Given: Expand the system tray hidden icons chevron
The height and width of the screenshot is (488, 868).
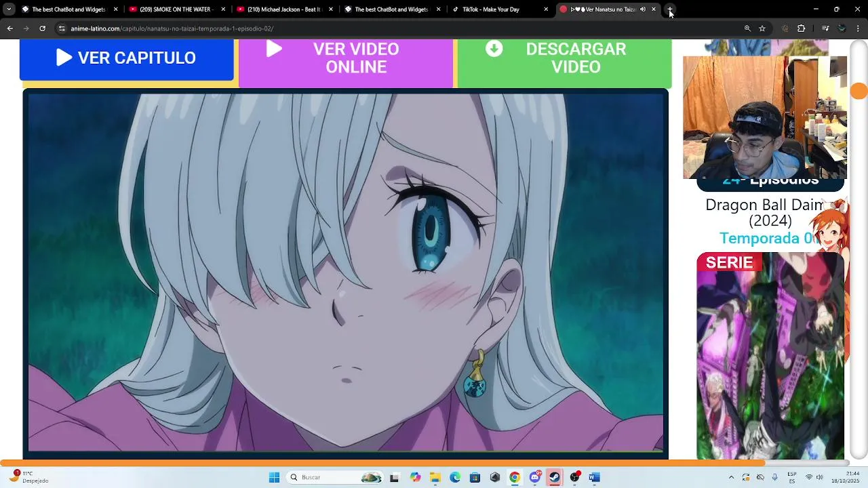Looking at the screenshot, I should coord(731,477).
